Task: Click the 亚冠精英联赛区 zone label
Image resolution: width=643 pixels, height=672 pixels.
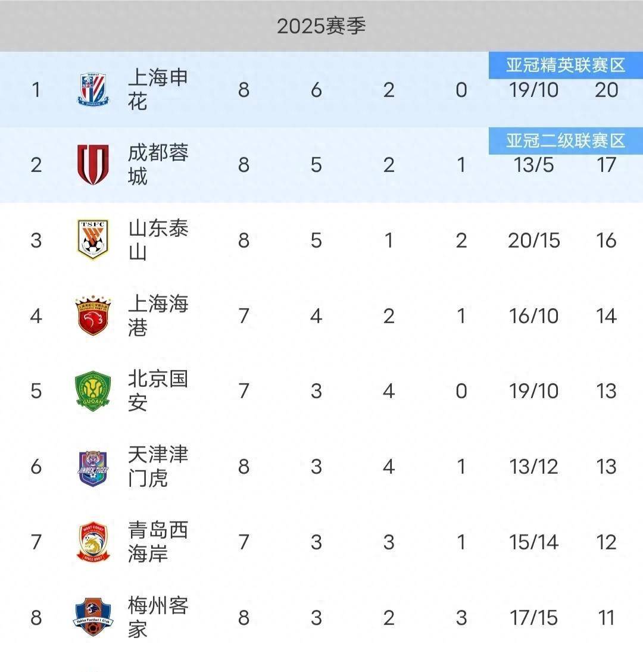Action: click(565, 65)
